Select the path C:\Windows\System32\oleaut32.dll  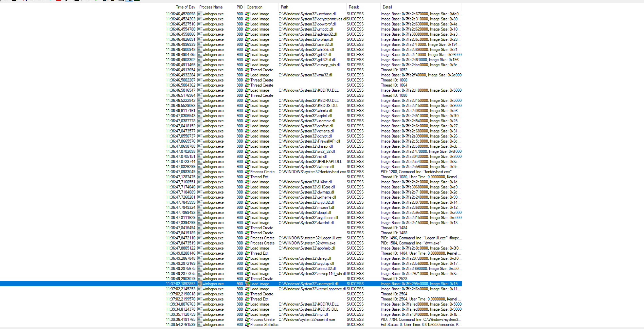coord(308,269)
